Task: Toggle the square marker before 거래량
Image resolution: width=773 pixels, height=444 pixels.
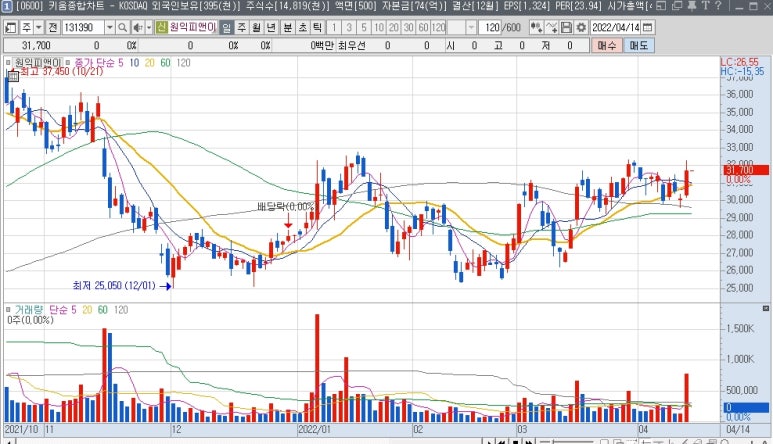Action: click(x=8, y=309)
